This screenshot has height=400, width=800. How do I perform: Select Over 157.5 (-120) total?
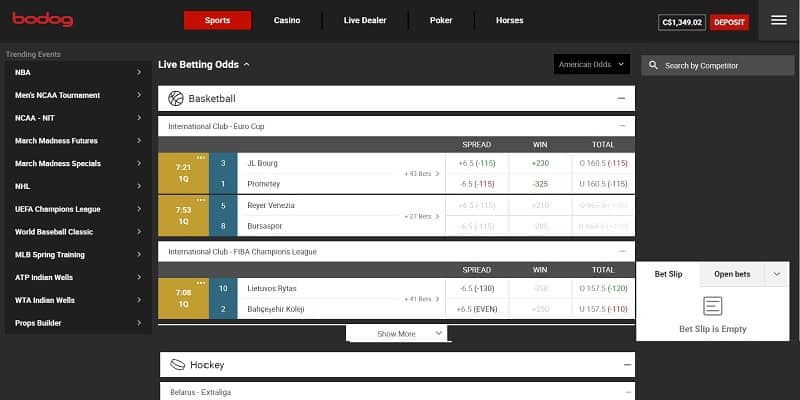click(x=603, y=288)
